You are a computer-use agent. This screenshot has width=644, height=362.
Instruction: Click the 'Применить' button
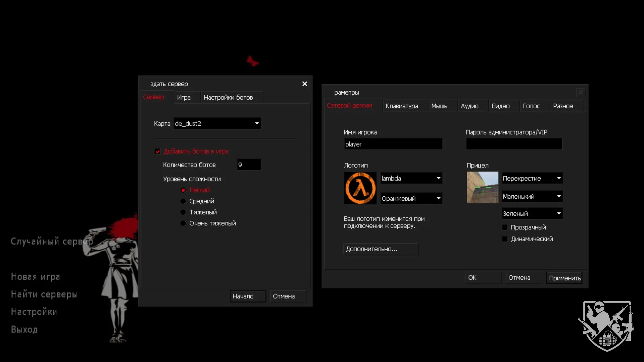point(564,278)
